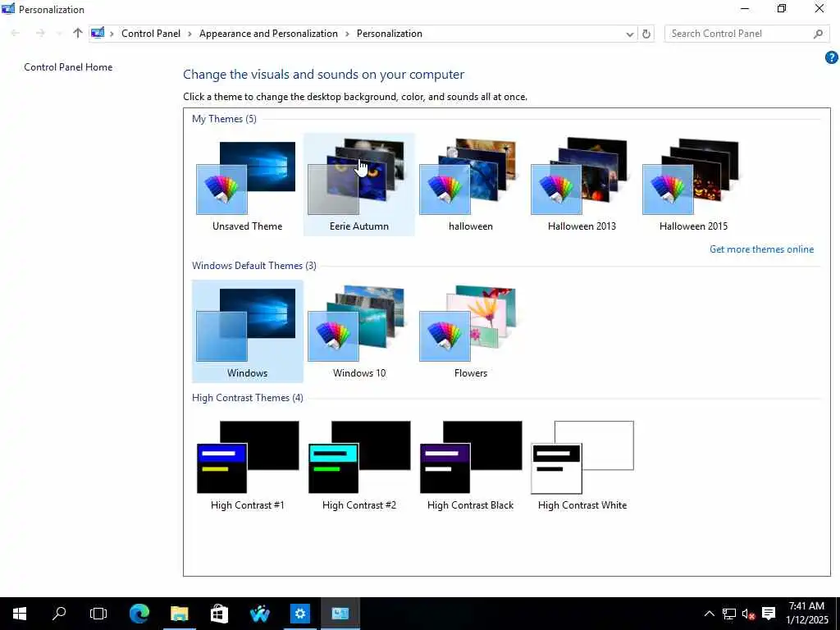The width and height of the screenshot is (840, 630).
Task: Open the W app icon on taskbar
Action: (x=259, y=614)
